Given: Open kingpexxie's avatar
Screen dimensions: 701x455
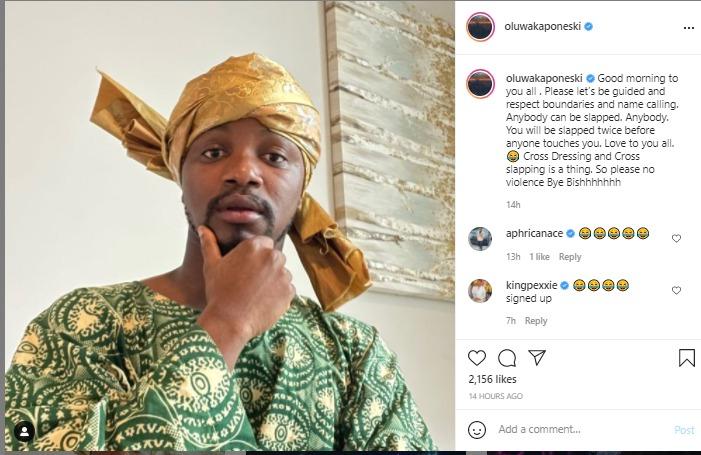Looking at the screenshot, I should pos(480,290).
